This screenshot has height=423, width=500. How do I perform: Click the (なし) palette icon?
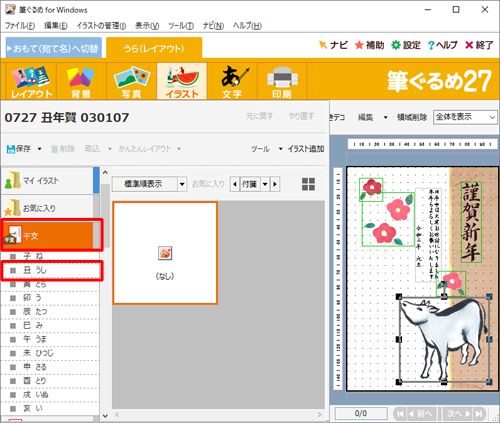pos(165,253)
